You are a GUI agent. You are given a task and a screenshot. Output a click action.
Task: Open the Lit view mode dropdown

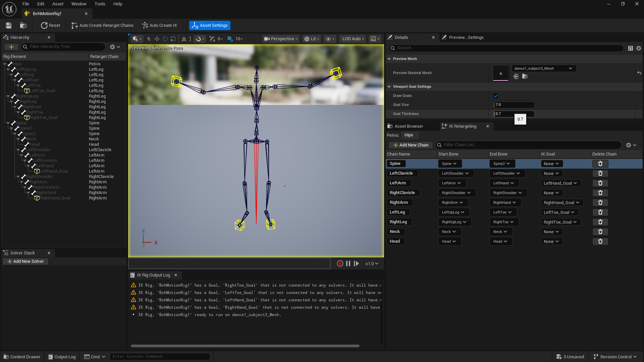[312, 39]
